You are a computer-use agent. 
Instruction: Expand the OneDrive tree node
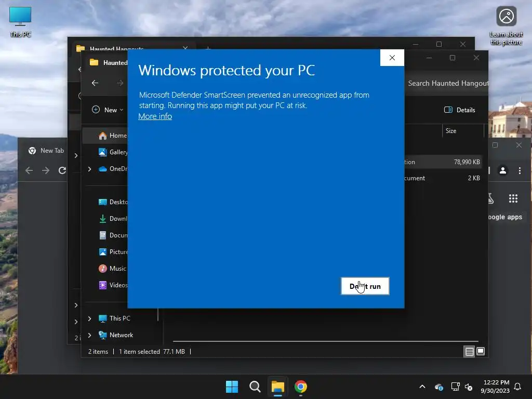point(89,169)
